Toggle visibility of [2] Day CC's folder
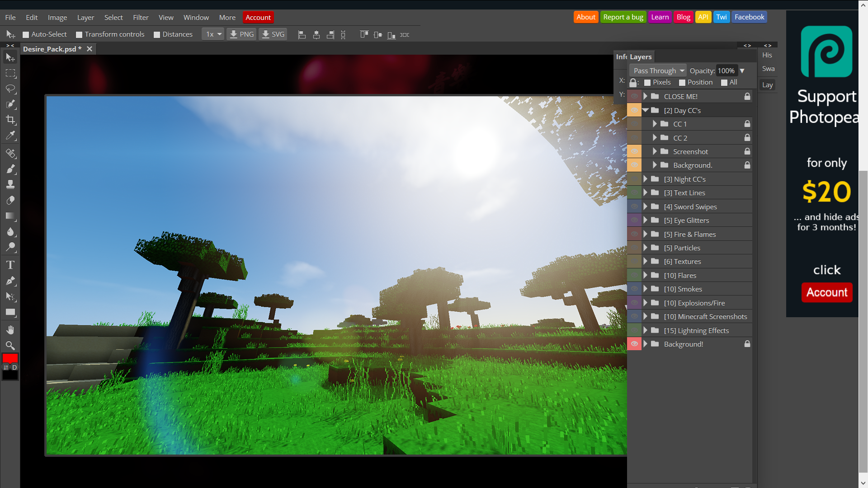This screenshot has height=488, width=868. pos(634,110)
